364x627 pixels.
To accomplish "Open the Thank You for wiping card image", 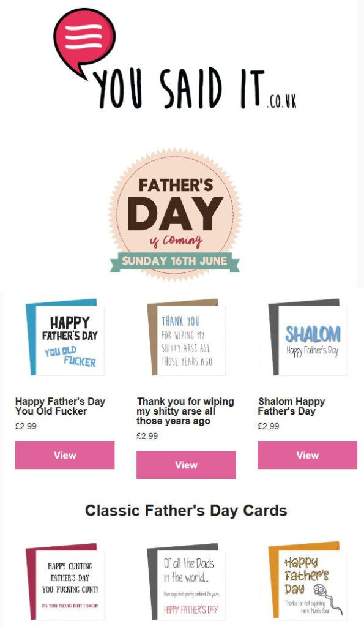I will 186,337.
